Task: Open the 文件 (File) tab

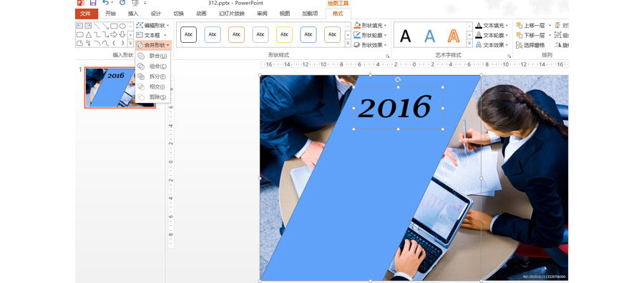Action: click(87, 14)
